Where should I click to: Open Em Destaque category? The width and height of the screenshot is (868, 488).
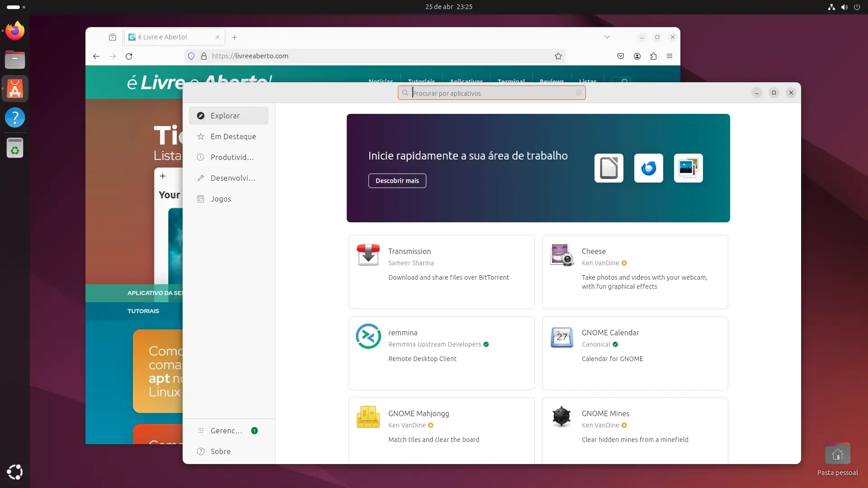(229, 136)
